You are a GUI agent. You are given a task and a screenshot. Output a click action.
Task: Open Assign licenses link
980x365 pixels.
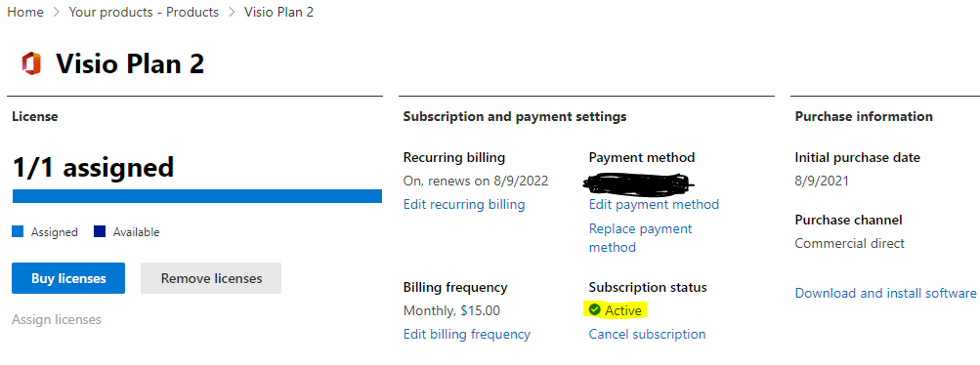click(x=57, y=319)
